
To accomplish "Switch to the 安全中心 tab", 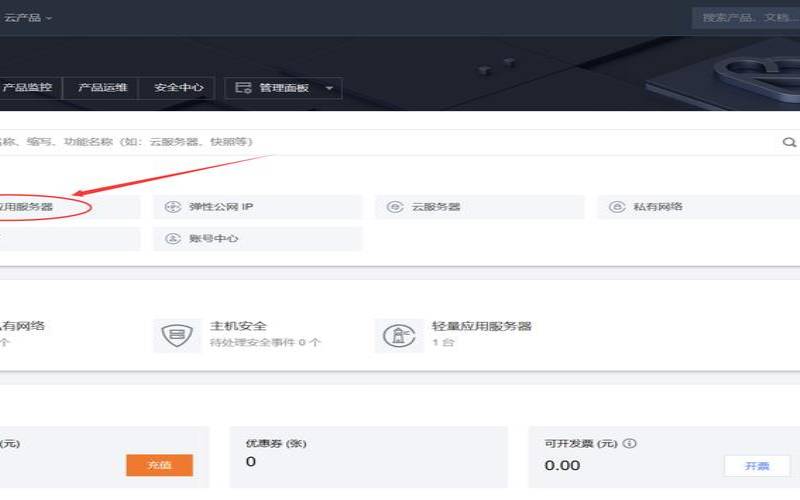I will click(x=178, y=88).
